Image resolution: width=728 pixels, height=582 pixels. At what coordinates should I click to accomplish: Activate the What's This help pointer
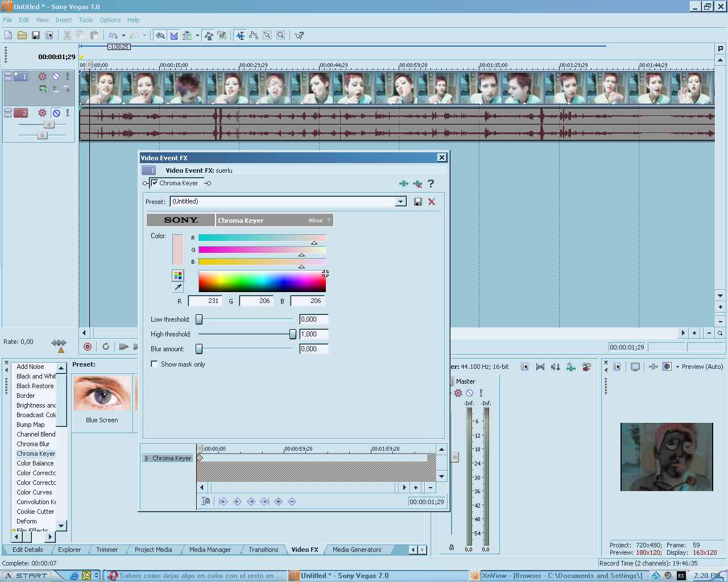click(x=299, y=35)
